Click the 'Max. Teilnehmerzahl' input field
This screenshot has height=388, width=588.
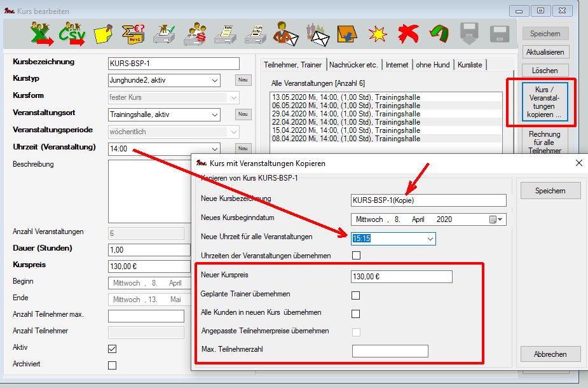pyautogui.click(x=390, y=351)
